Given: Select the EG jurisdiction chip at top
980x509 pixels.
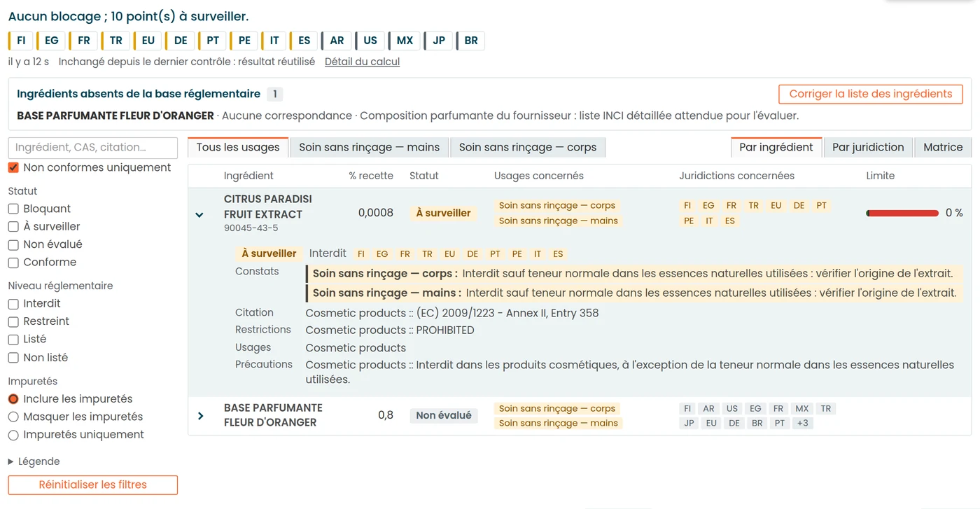Looking at the screenshot, I should (51, 41).
